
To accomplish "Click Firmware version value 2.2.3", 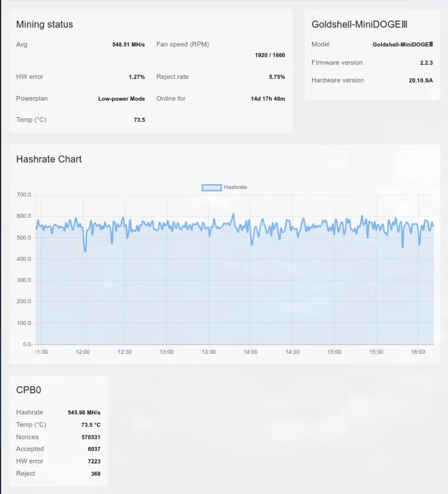I will click(426, 62).
